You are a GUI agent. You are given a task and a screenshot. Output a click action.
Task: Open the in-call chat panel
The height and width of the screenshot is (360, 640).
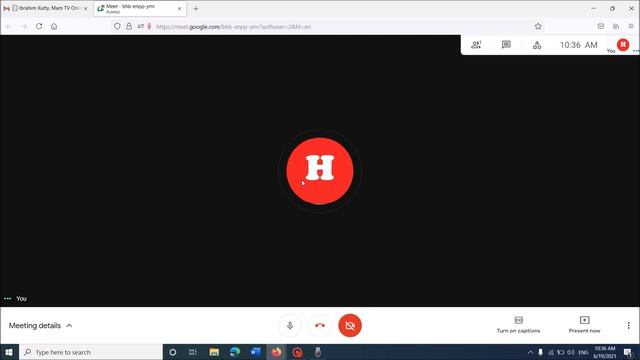pyautogui.click(x=506, y=45)
